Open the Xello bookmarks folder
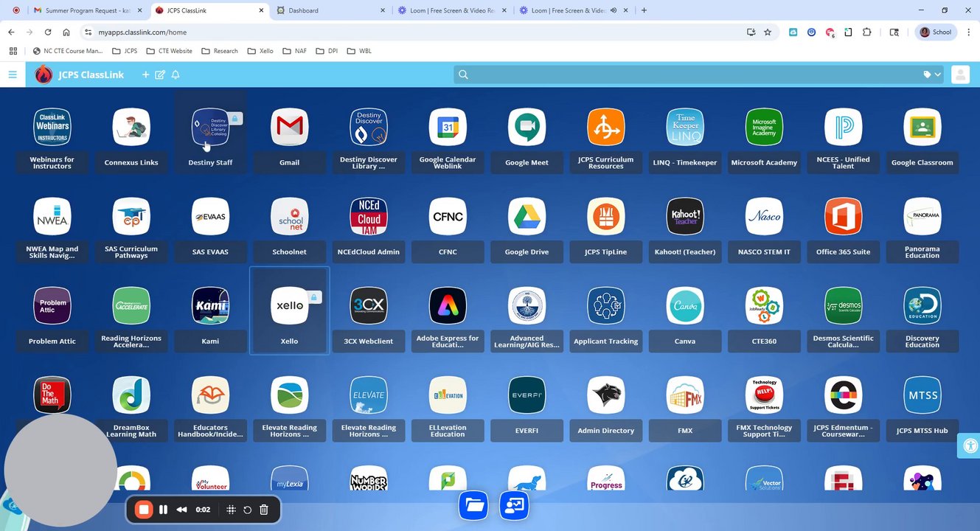The image size is (980, 531). coord(260,51)
